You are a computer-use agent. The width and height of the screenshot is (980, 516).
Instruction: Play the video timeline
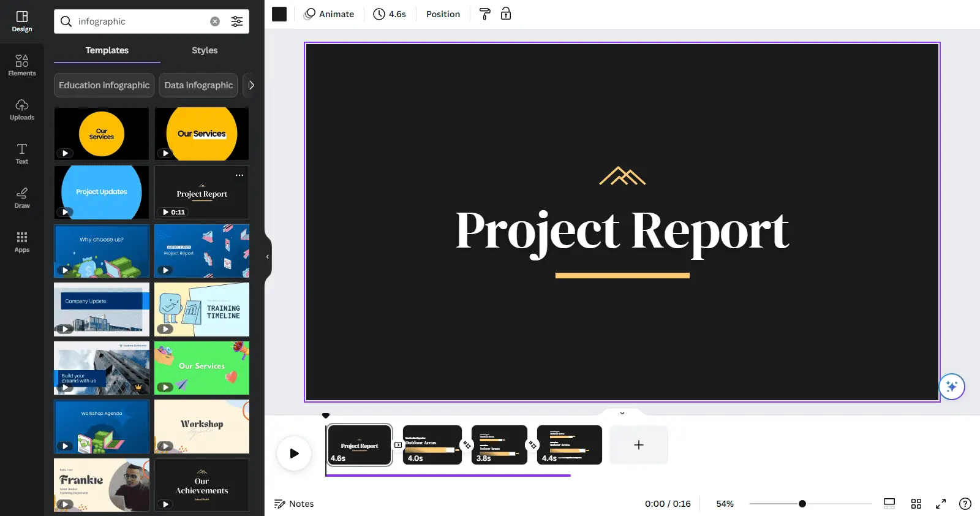coord(294,453)
